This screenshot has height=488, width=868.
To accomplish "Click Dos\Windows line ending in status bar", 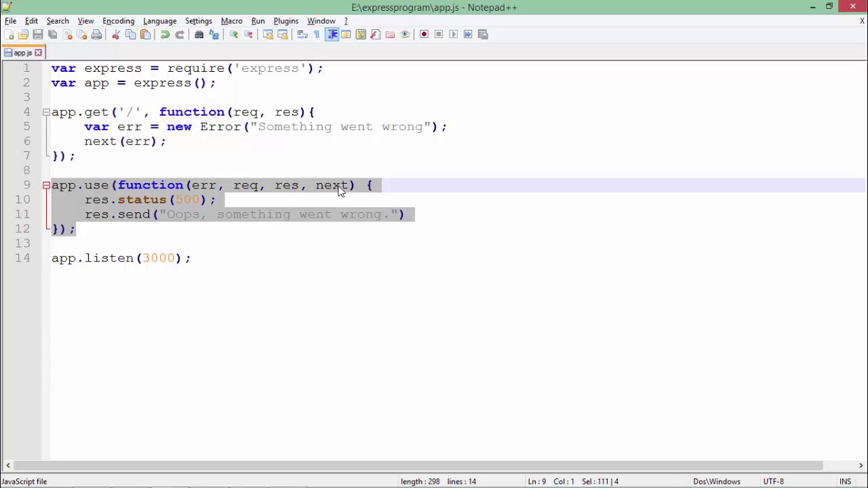I will click(717, 481).
